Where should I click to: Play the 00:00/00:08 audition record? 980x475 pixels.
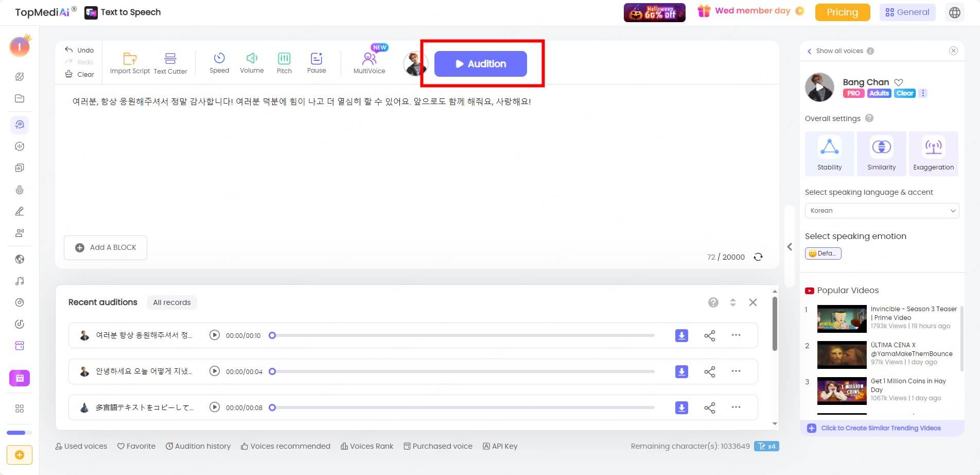point(215,407)
